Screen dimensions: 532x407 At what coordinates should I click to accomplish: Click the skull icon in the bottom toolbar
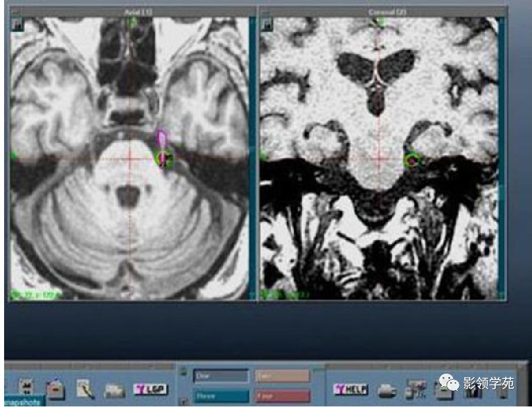(x=27, y=387)
